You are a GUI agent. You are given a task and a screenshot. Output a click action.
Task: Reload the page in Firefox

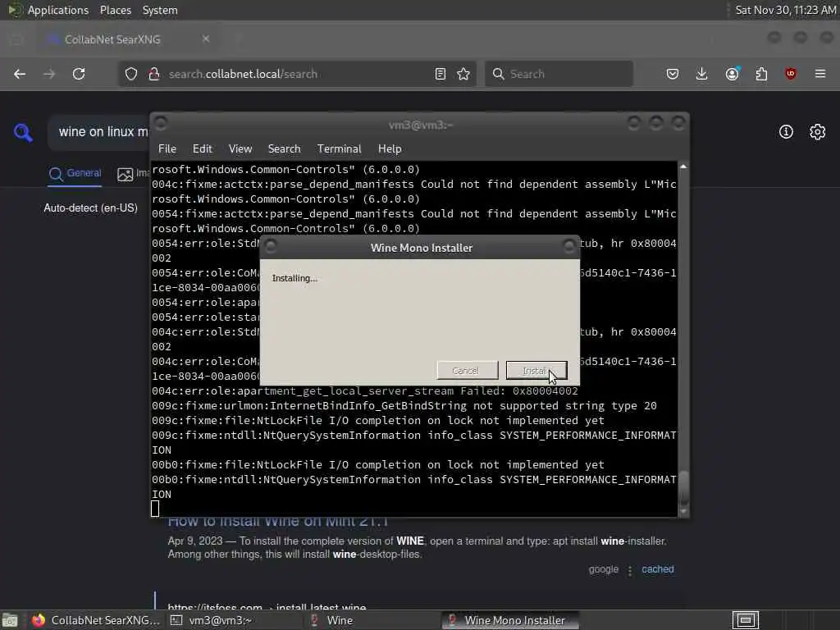pos(79,74)
